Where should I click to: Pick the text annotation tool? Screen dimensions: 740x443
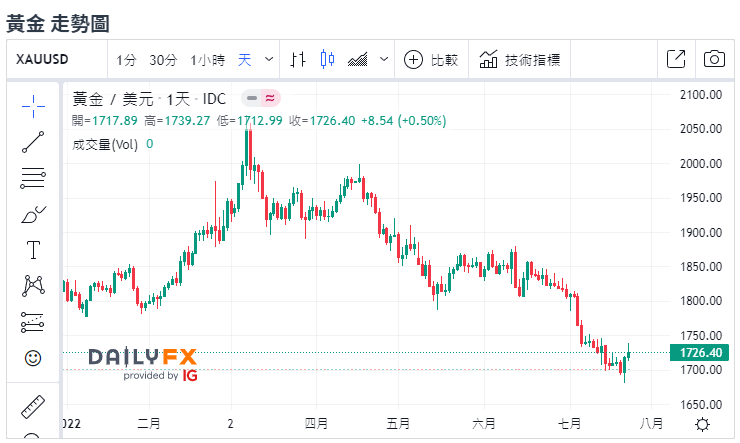point(33,250)
